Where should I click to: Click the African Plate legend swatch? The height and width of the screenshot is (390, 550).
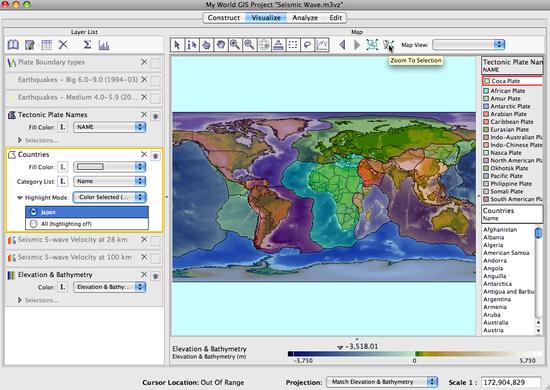pos(486,91)
